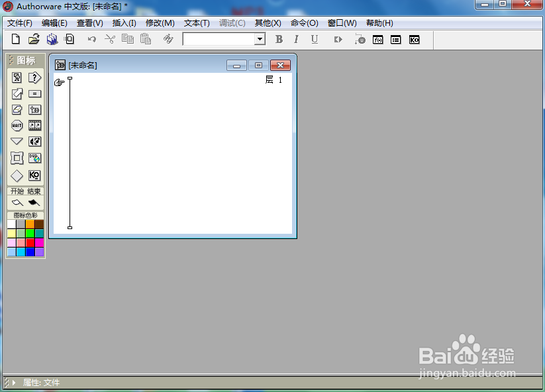Screen dimensions: 545x392
Task: Select the Framework icon in palette
Action: [17, 158]
